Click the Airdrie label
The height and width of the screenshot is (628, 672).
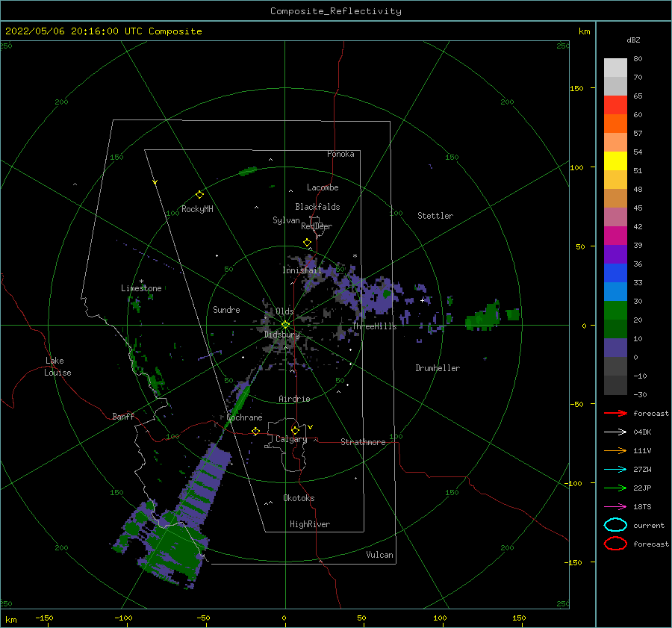(x=294, y=399)
